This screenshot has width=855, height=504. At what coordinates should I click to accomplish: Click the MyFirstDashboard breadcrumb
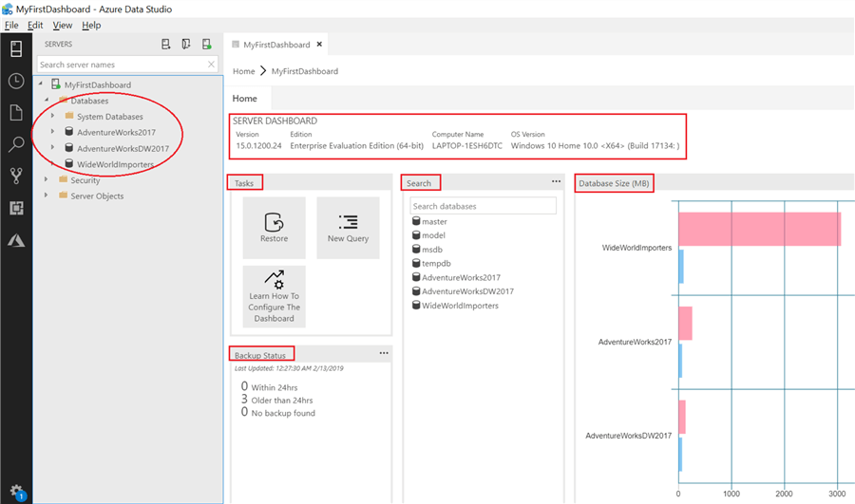click(x=305, y=71)
